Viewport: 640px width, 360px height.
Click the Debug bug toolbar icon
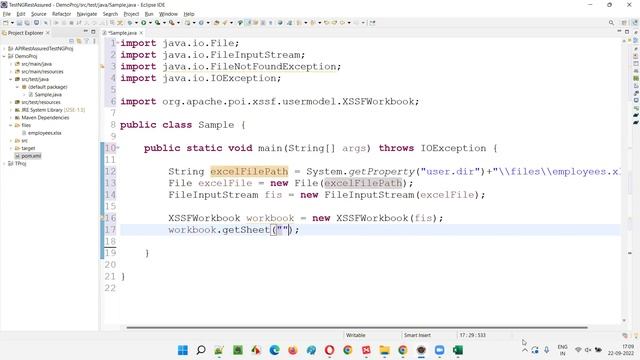(x=130, y=23)
